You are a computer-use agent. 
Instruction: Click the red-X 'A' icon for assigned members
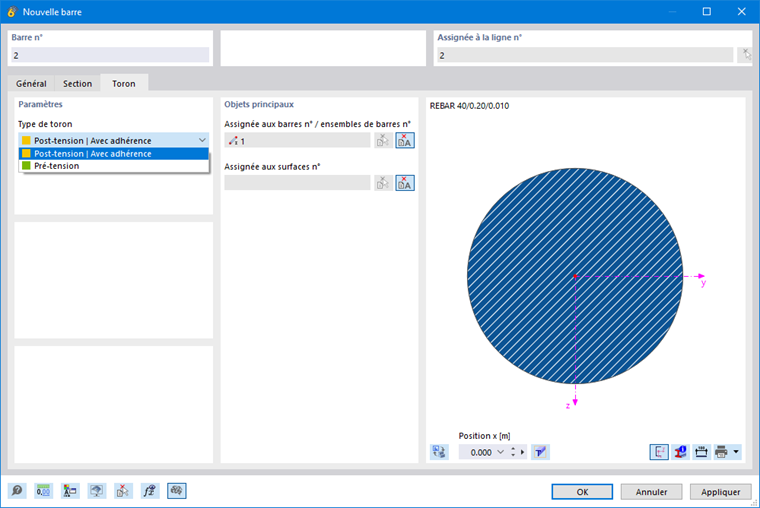(x=405, y=141)
